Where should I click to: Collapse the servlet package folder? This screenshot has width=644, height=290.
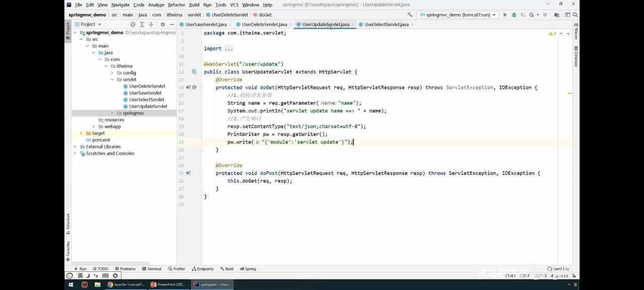coord(112,80)
